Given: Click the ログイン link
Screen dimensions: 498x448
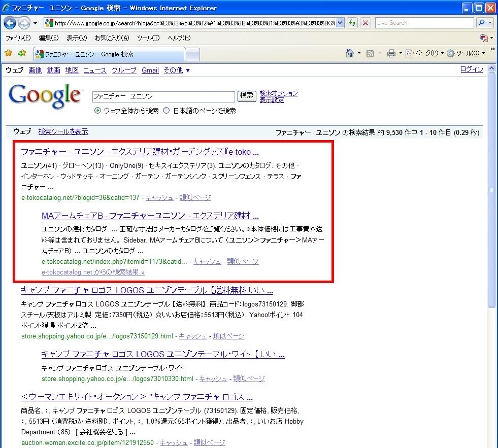Looking at the screenshot, I should click(472, 70).
